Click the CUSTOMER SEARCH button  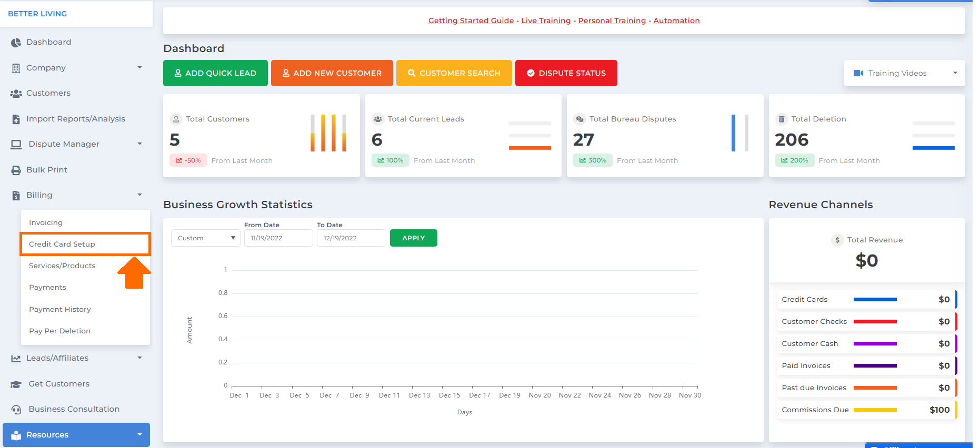[454, 73]
